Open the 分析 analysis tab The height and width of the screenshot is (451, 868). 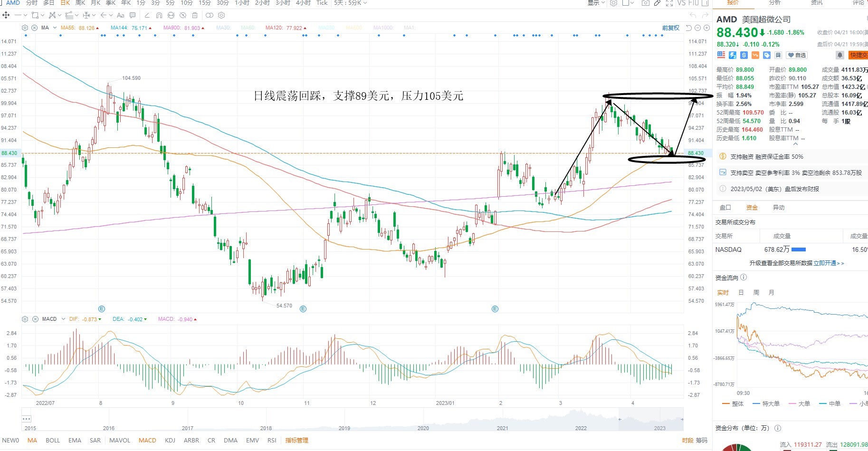[x=775, y=3]
